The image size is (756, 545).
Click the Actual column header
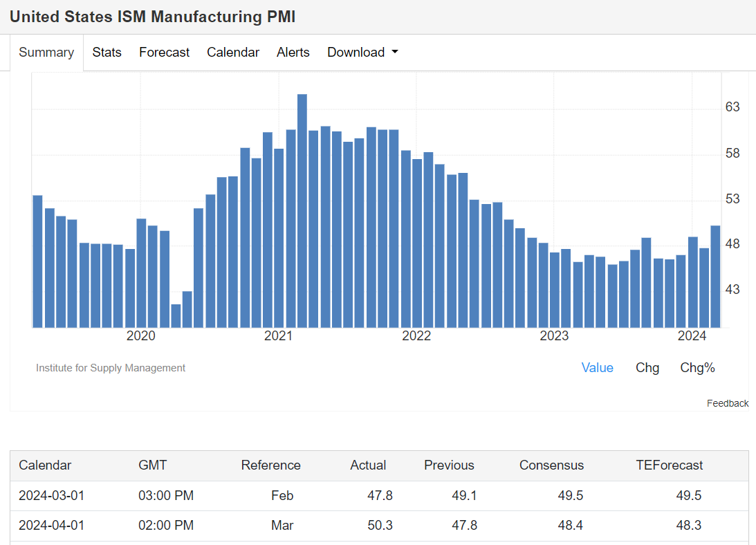(368, 465)
